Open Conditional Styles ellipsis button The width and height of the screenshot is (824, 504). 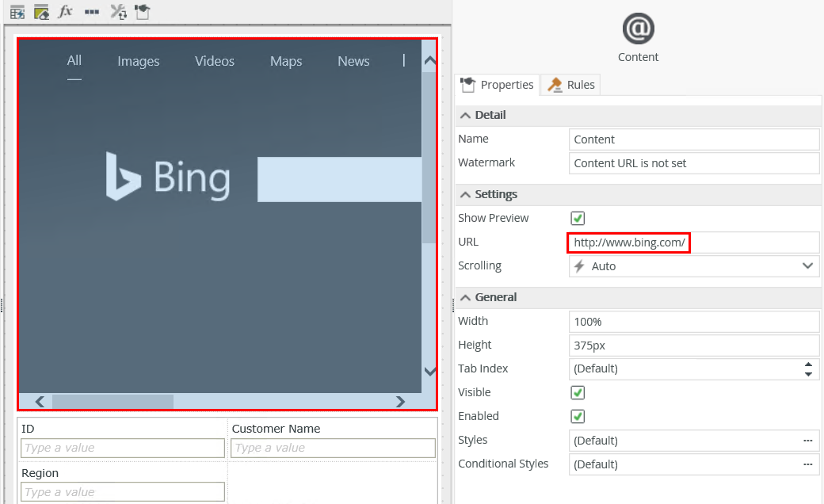[807, 464]
